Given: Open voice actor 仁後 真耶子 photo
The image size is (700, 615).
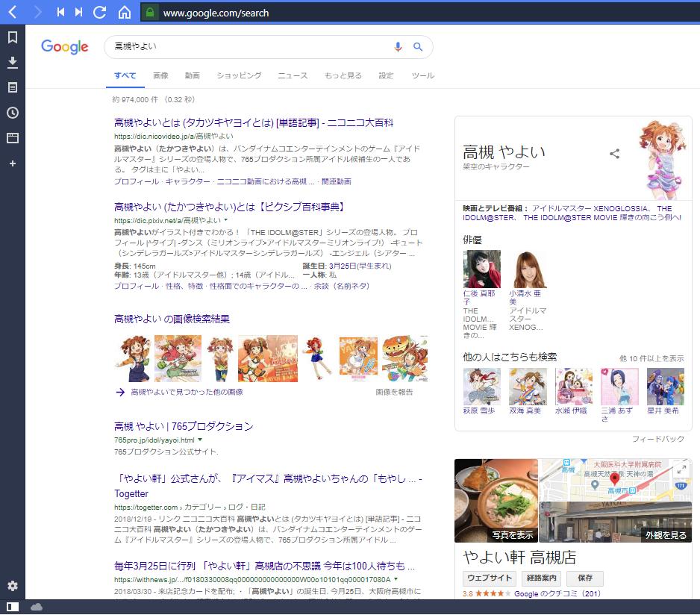Looking at the screenshot, I should tap(481, 269).
